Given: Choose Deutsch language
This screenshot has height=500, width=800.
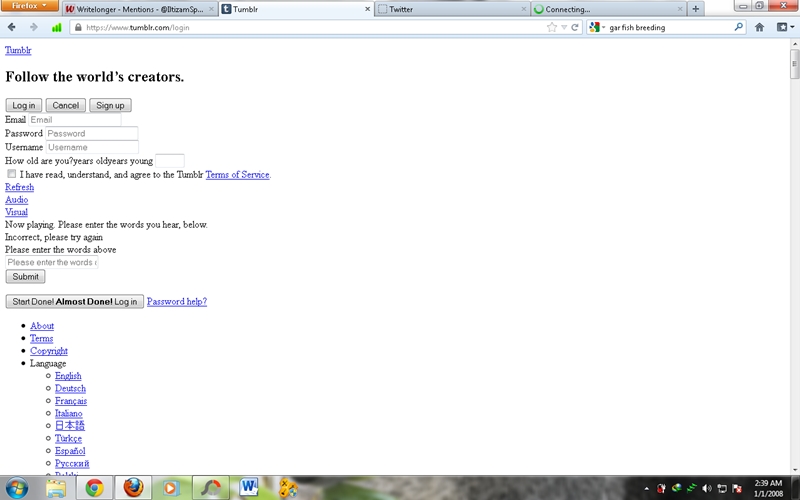Looking at the screenshot, I should pos(70,388).
